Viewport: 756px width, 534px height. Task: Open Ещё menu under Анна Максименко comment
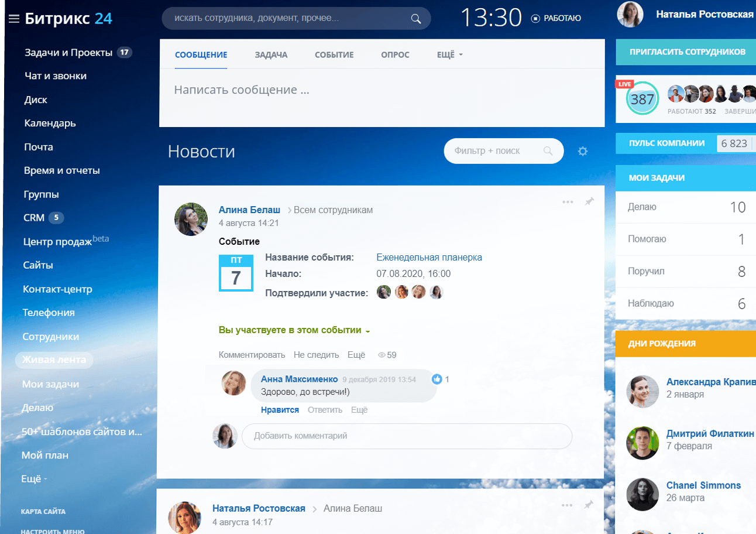(x=359, y=410)
